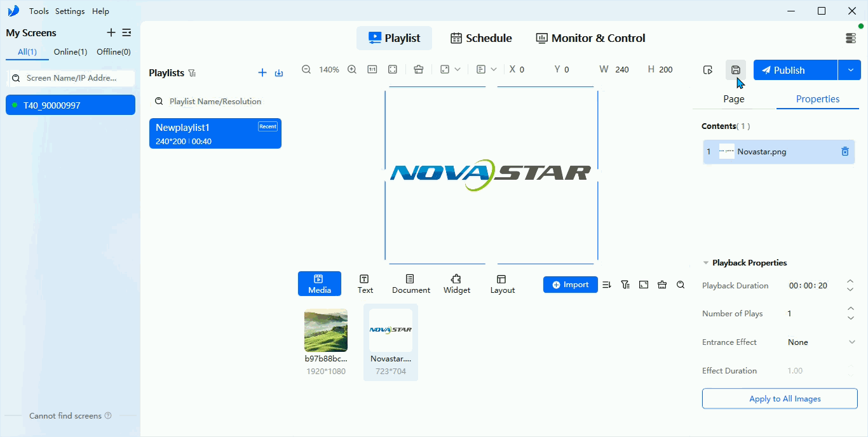Click the preview playback icon beside save
Screen dimensions: 868x437
pyautogui.click(x=708, y=70)
